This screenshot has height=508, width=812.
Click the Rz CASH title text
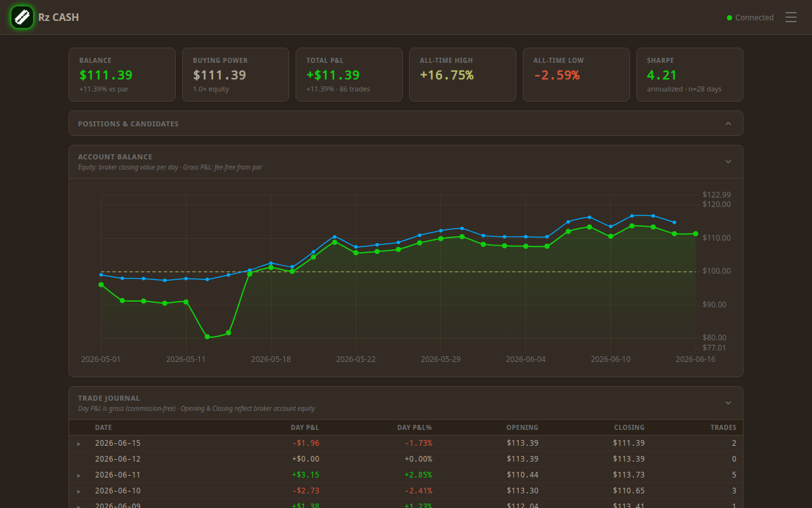pyautogui.click(x=59, y=18)
